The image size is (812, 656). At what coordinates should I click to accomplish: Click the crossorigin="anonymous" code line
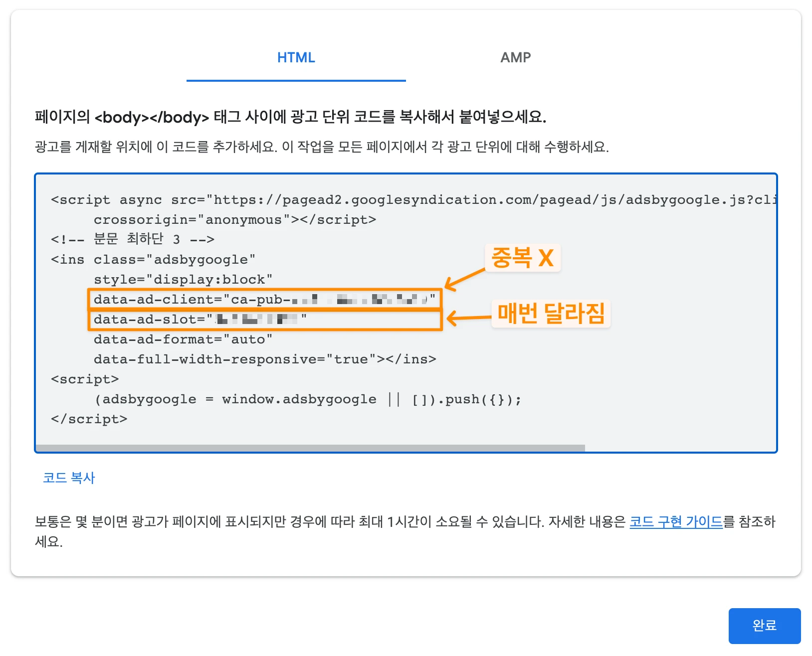[x=235, y=220]
